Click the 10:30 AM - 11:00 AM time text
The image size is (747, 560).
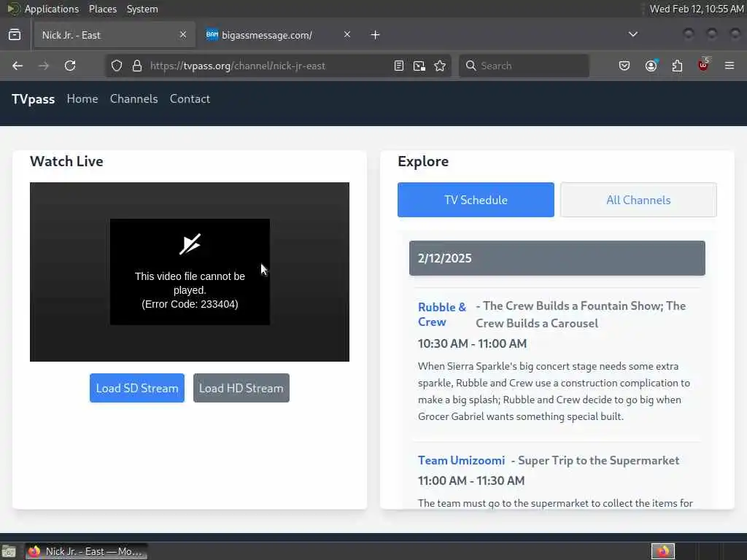point(472,343)
